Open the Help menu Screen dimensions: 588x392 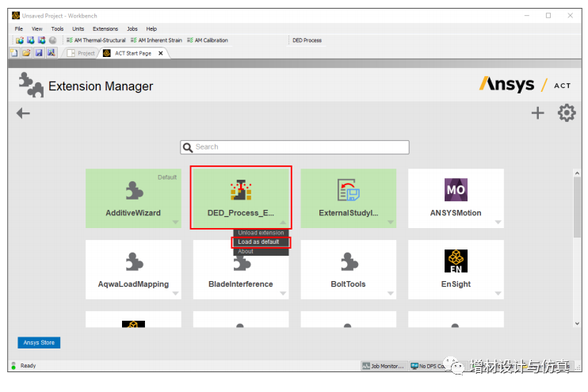pos(151,29)
